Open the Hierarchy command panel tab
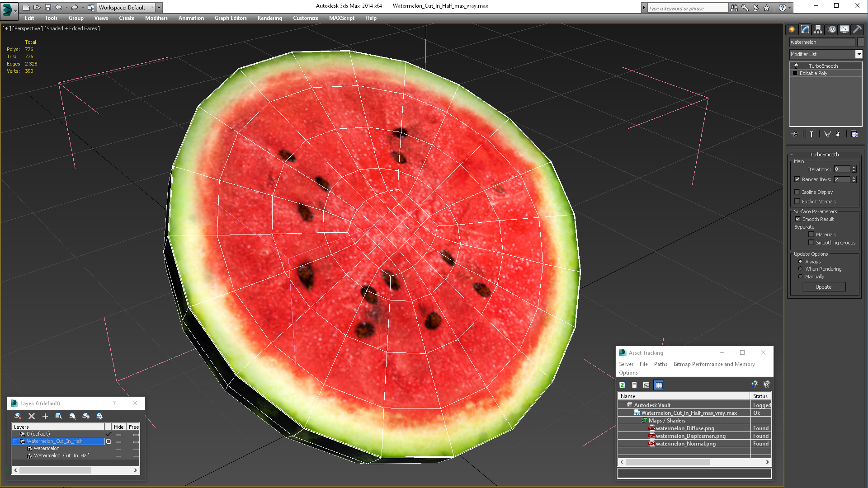This screenshot has width=868, height=488. (x=818, y=29)
